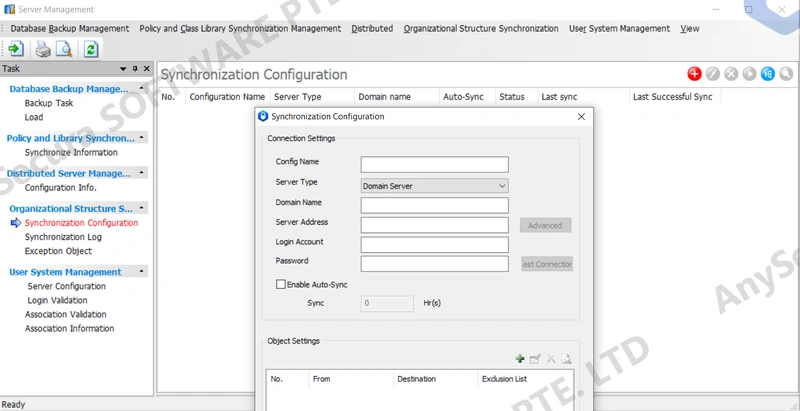This screenshot has width=800, height=411.
Task: Click the Config Name input field
Action: click(x=435, y=165)
